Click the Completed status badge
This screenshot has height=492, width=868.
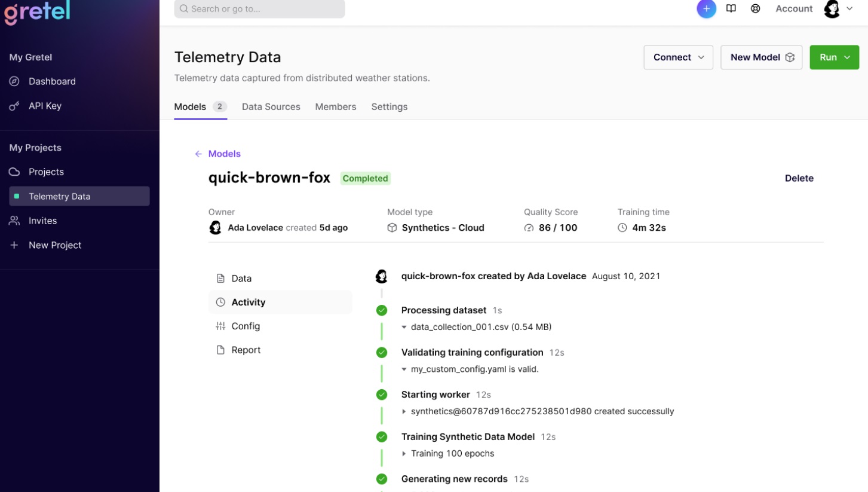366,178
